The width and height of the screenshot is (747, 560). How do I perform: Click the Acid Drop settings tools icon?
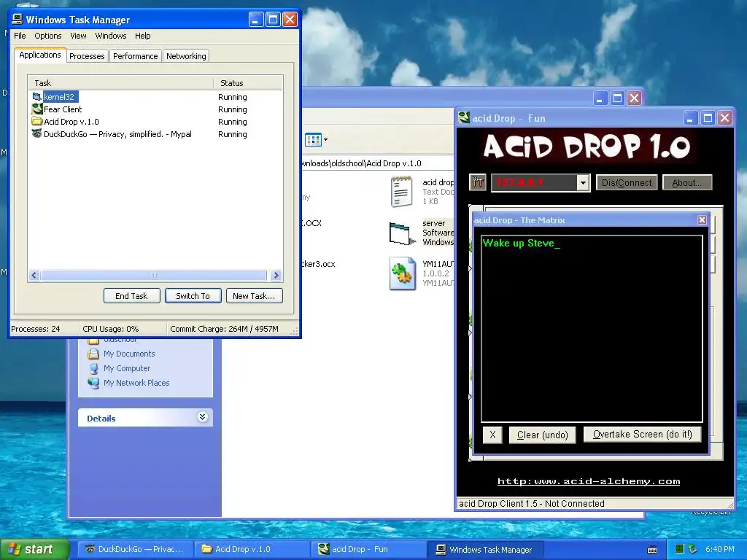(477, 182)
